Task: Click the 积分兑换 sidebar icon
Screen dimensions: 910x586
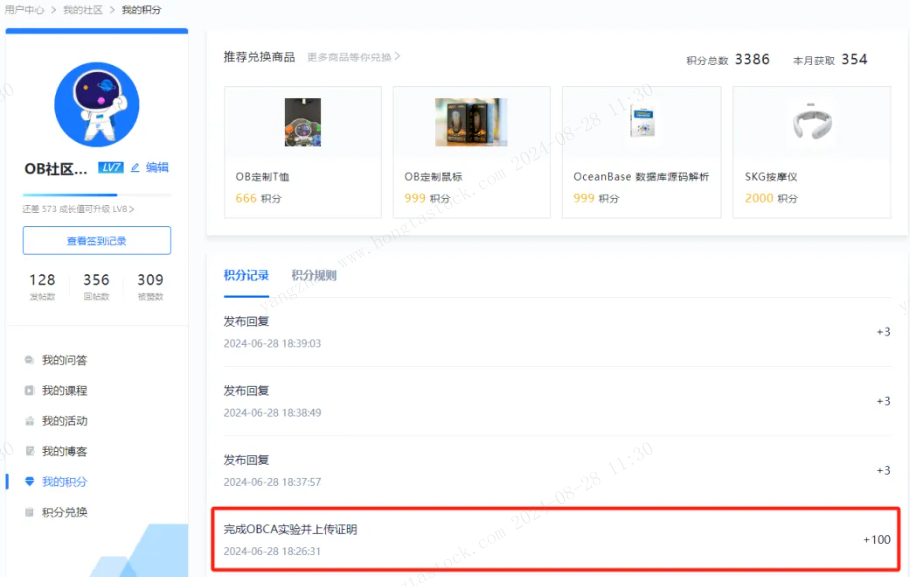Action: 29,512
